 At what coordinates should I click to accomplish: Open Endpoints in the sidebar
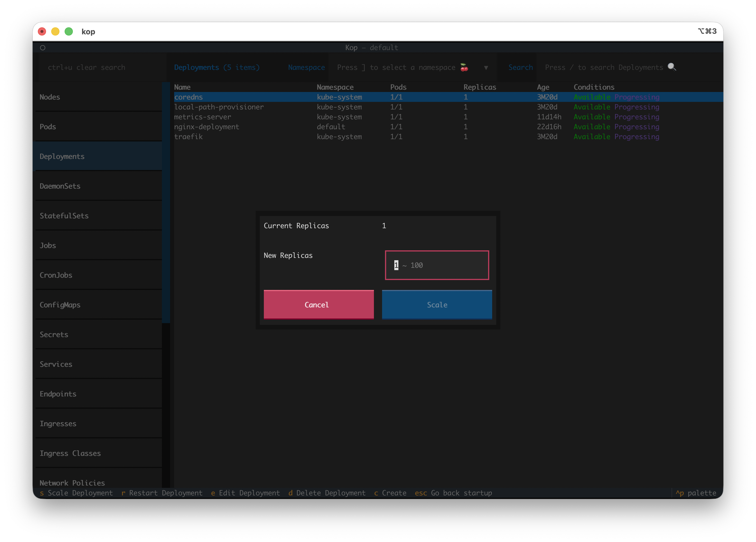tap(99, 394)
